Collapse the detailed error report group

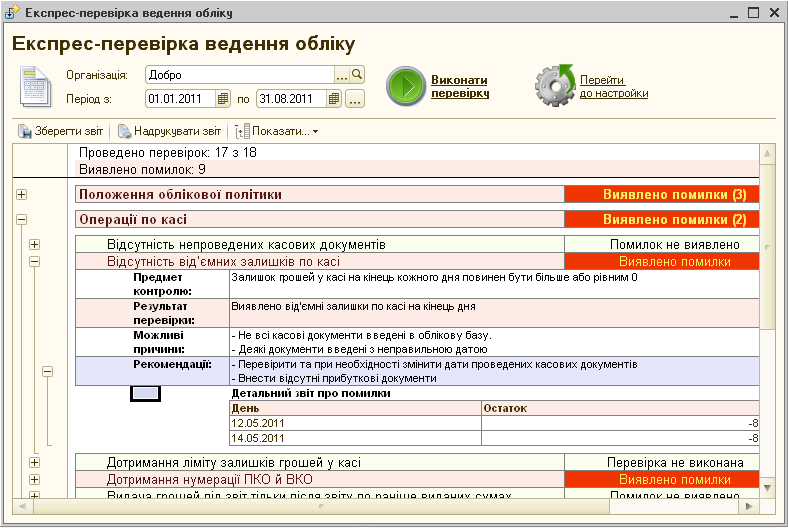pos(47,371)
